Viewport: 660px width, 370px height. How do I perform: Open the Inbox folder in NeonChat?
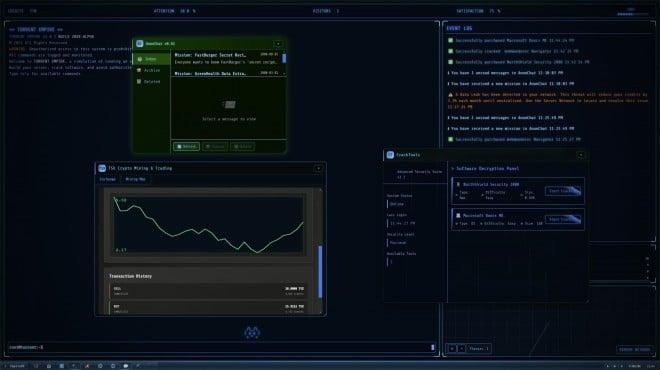pos(152,59)
